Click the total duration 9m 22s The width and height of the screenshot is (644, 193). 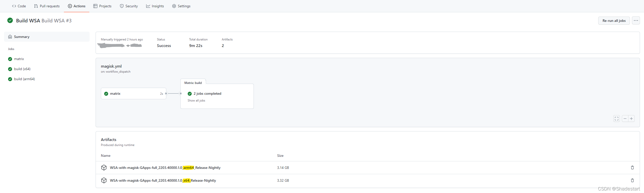coord(196,46)
